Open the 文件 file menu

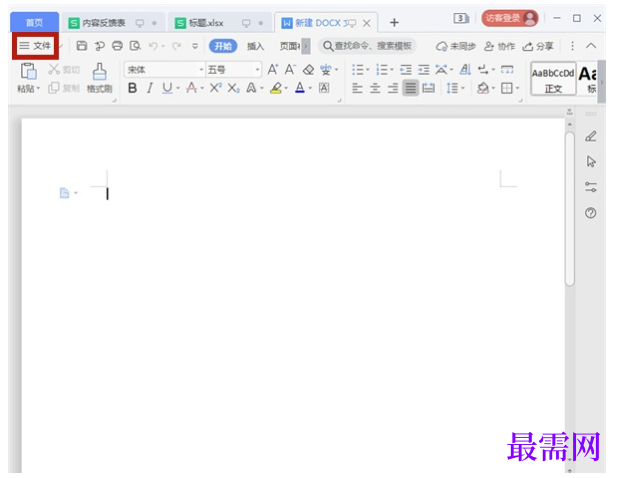point(35,46)
